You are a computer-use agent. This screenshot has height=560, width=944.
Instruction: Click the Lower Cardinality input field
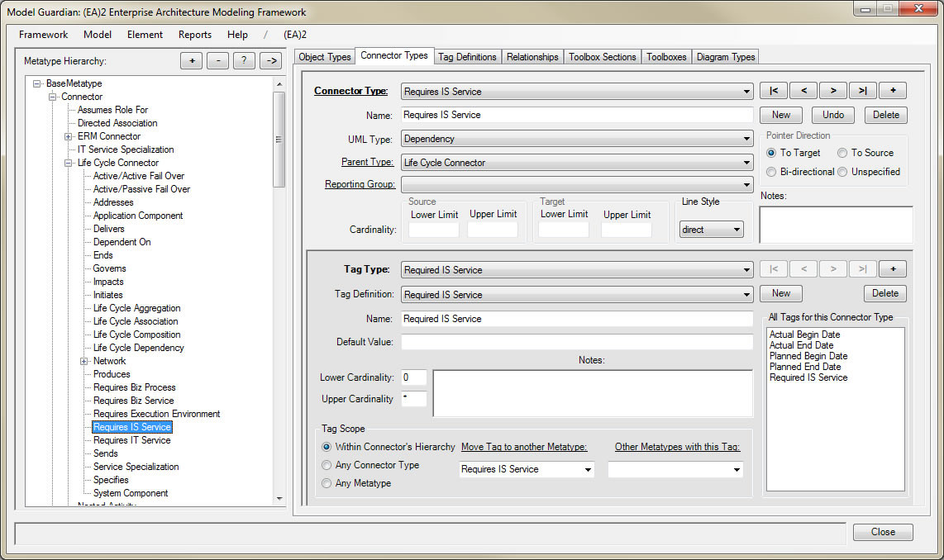[414, 377]
